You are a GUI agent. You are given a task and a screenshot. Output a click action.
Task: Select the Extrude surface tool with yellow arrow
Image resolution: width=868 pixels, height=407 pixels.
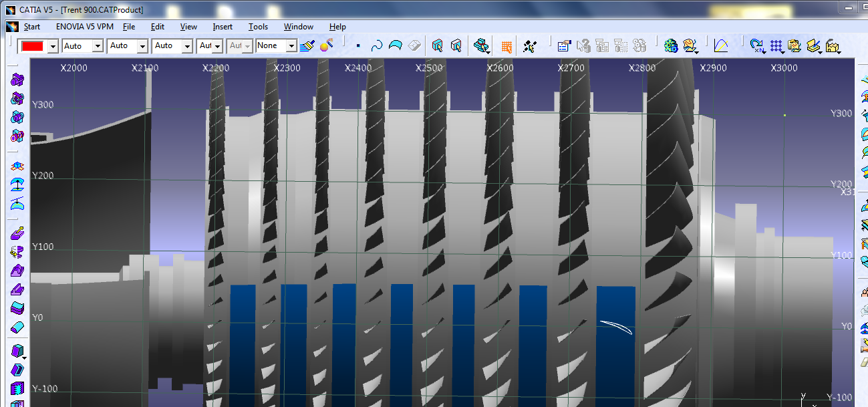click(x=17, y=233)
